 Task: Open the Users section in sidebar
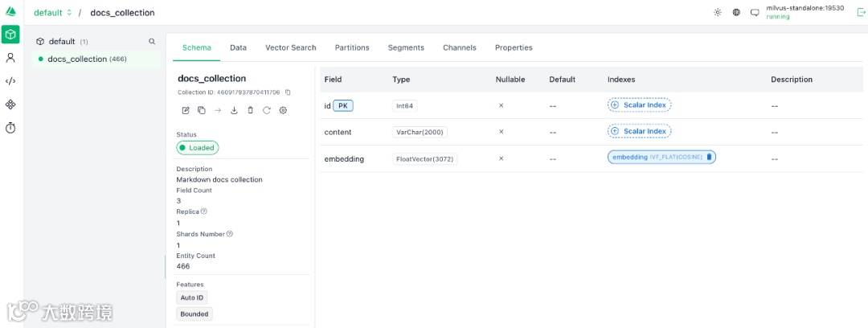pyautogui.click(x=10, y=58)
